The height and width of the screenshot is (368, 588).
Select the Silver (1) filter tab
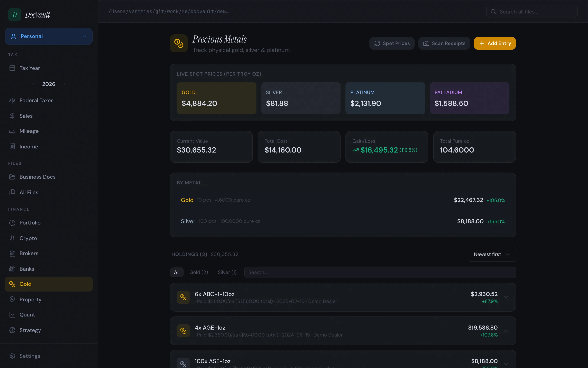point(227,272)
